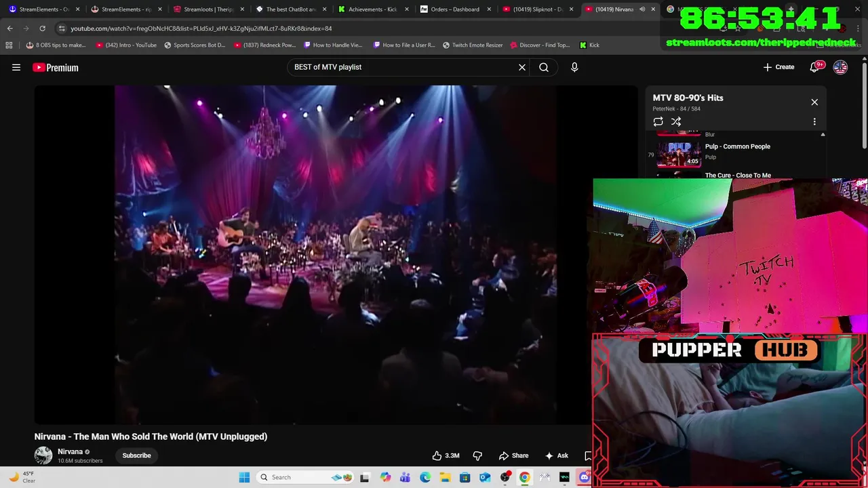868x488 pixels.
Task: Open the account avatar menu
Action: pos(840,67)
